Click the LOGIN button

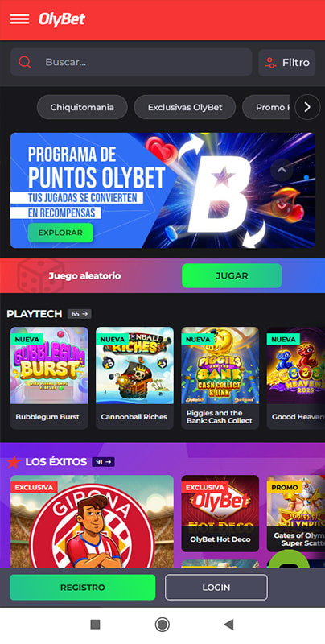click(216, 588)
